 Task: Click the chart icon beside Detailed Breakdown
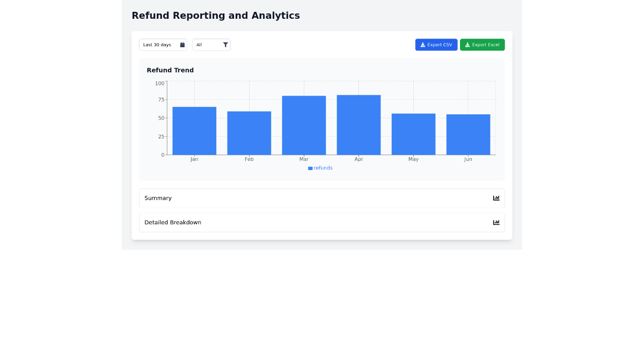[496, 222]
